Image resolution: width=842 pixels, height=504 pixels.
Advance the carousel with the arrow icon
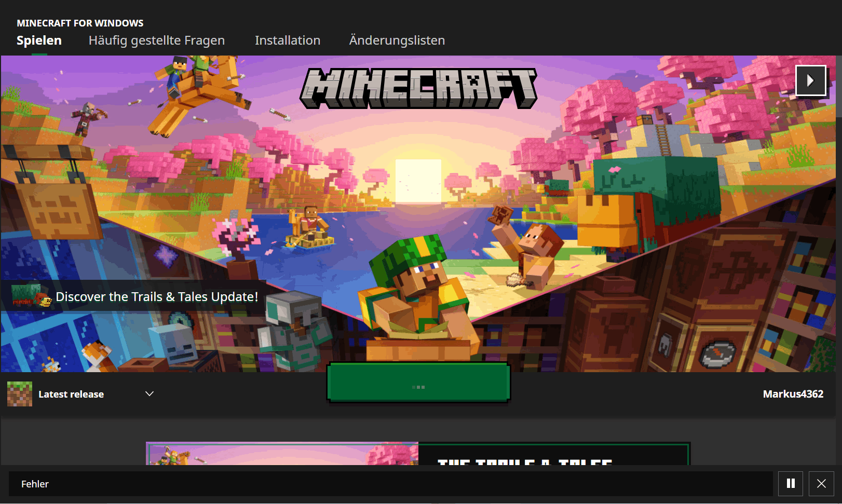(810, 80)
